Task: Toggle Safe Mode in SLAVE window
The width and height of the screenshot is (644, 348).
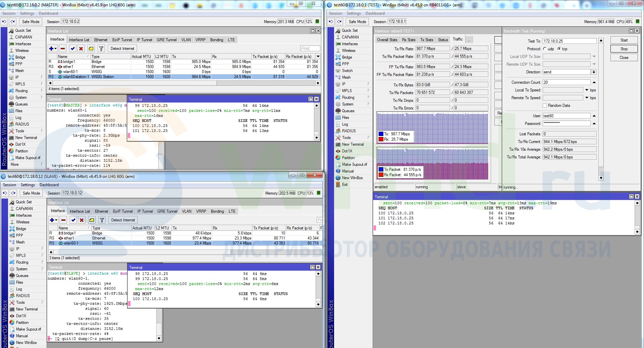Action: coord(31,193)
